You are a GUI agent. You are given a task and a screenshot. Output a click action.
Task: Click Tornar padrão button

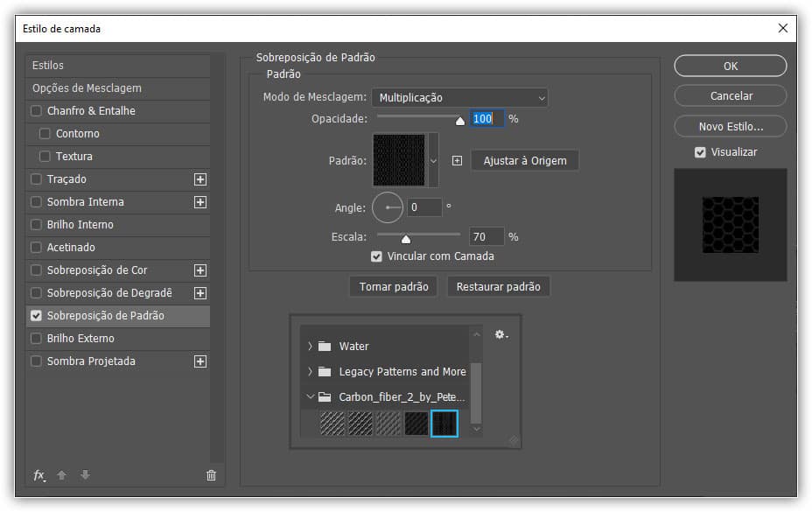click(x=394, y=286)
